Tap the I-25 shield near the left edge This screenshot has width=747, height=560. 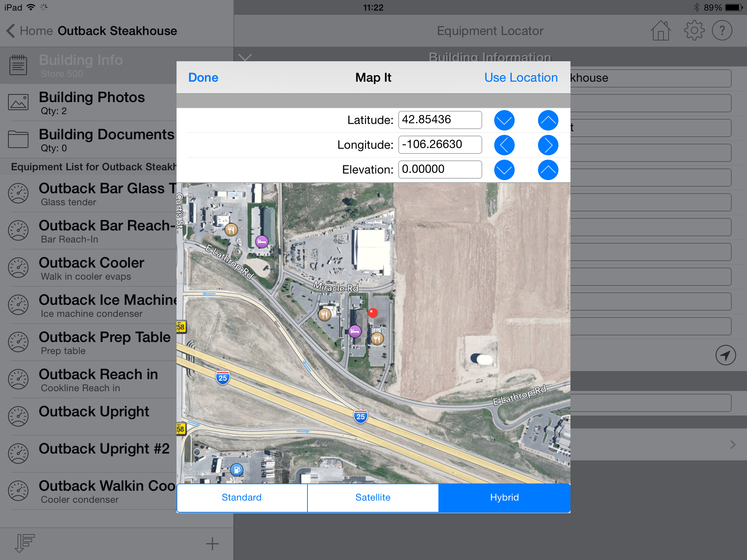pyautogui.click(x=222, y=378)
